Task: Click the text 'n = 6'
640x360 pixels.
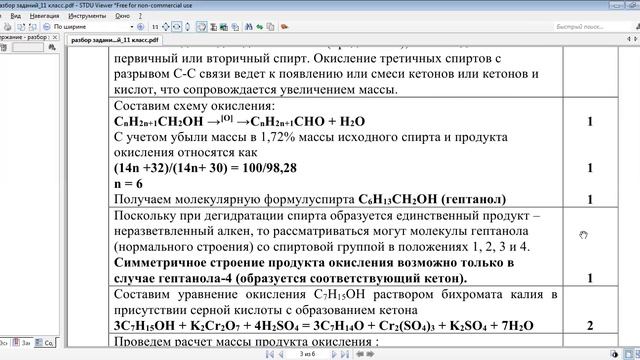Action: 128,184
